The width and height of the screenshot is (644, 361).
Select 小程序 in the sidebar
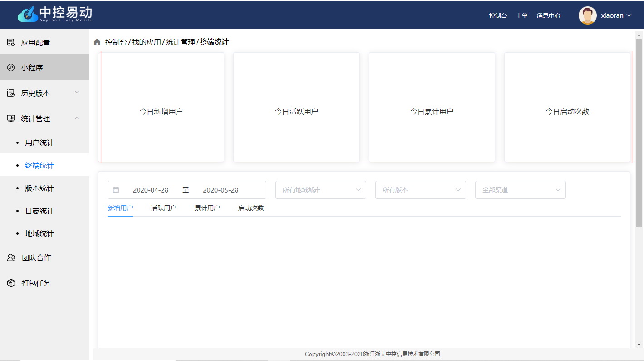point(44,68)
